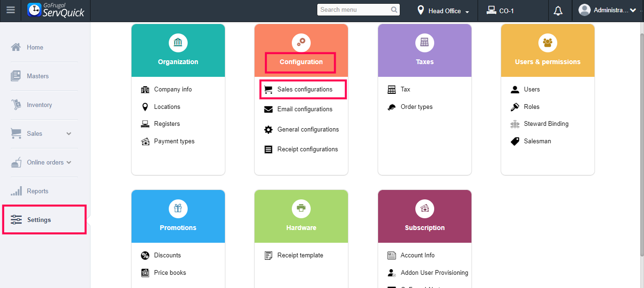Open Account Info link
This screenshot has width=644, height=288.
coord(418,255)
